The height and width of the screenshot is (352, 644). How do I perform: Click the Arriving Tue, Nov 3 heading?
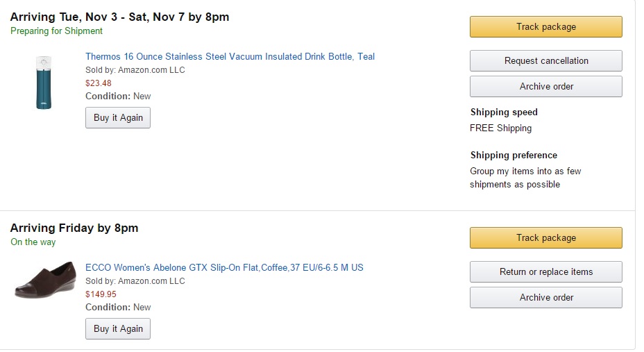pos(119,17)
